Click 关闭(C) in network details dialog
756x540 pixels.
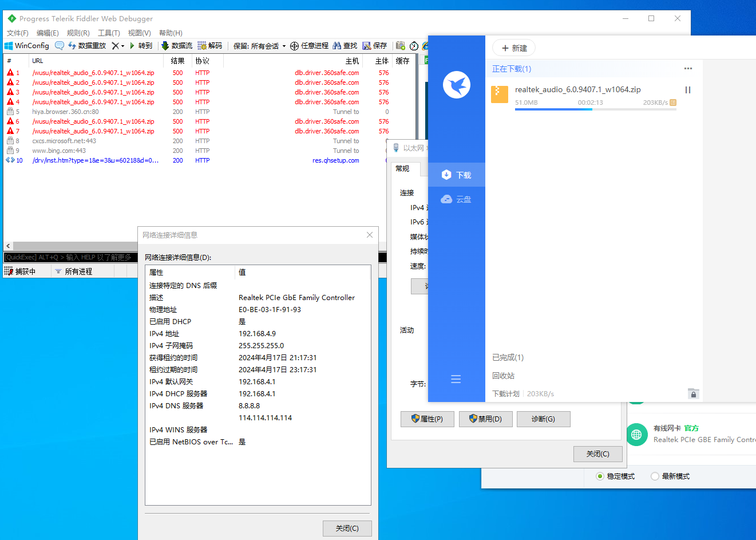(347, 529)
